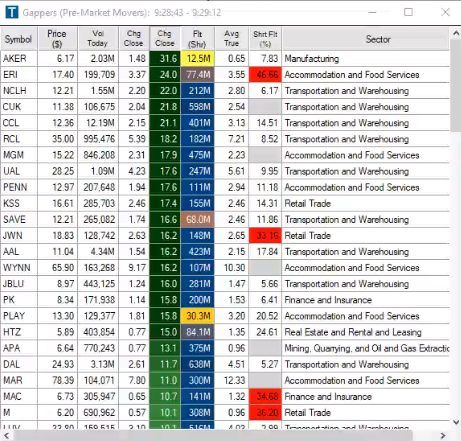Click the horizontal scrollbar left arrow

click(6, 435)
